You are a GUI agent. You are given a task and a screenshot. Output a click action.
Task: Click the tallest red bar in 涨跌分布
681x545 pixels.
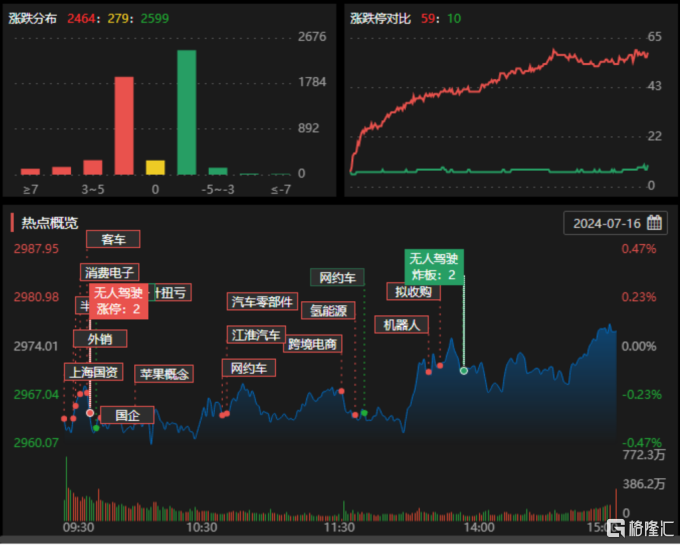point(124,126)
